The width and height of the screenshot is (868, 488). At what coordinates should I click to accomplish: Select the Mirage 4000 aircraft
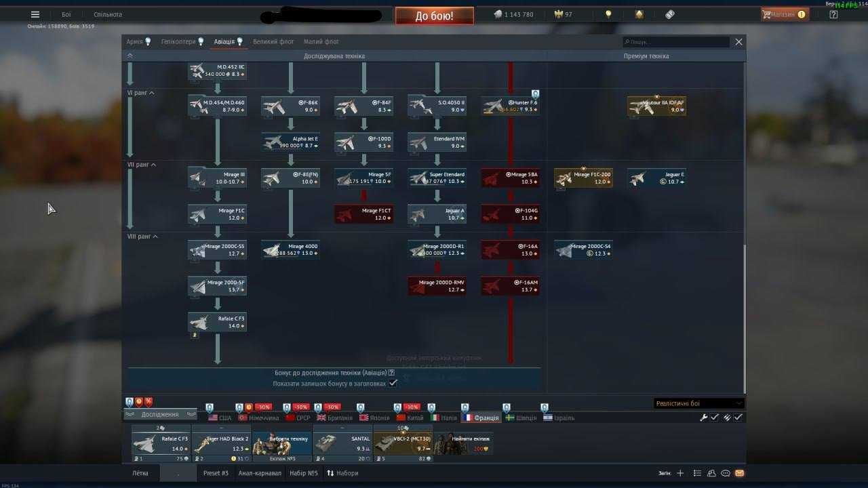tap(290, 250)
